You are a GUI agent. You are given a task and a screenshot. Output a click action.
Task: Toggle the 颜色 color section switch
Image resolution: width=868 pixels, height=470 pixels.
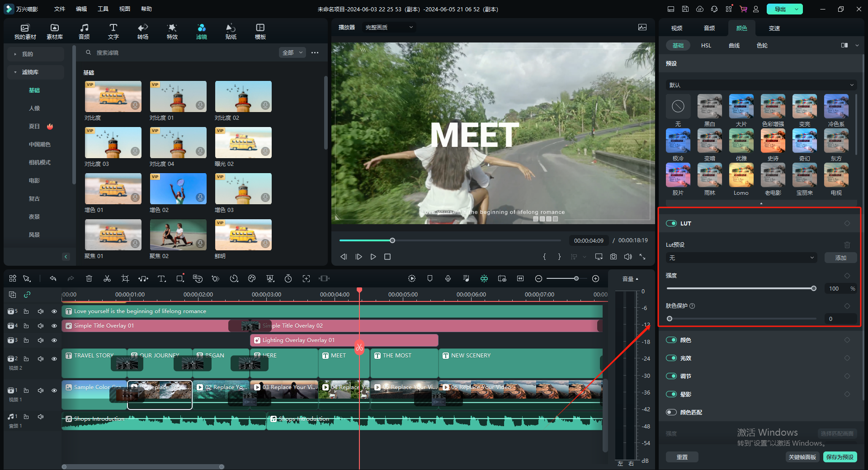(671, 340)
